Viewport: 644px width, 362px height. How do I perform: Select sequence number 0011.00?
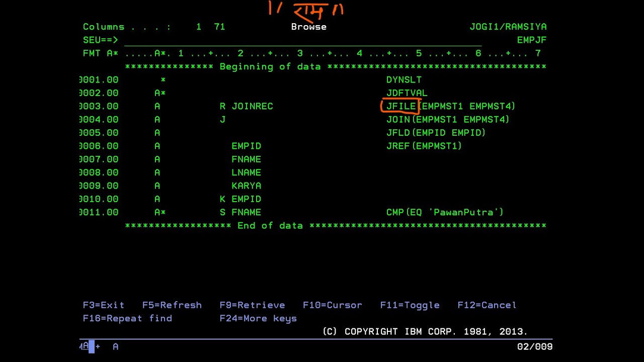pos(99,212)
